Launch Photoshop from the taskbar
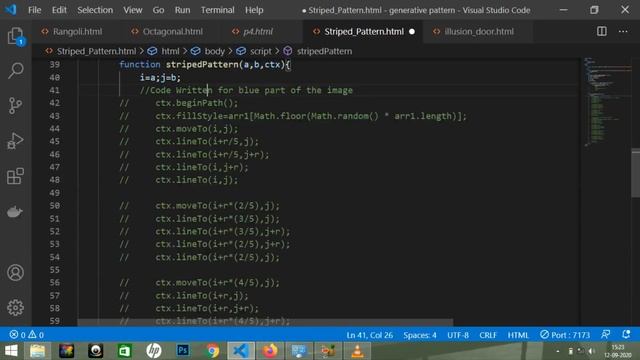The width and height of the screenshot is (640, 360). point(183,351)
